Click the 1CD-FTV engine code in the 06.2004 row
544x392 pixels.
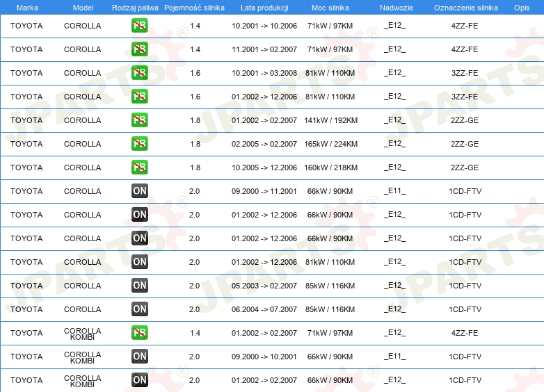pos(465,309)
